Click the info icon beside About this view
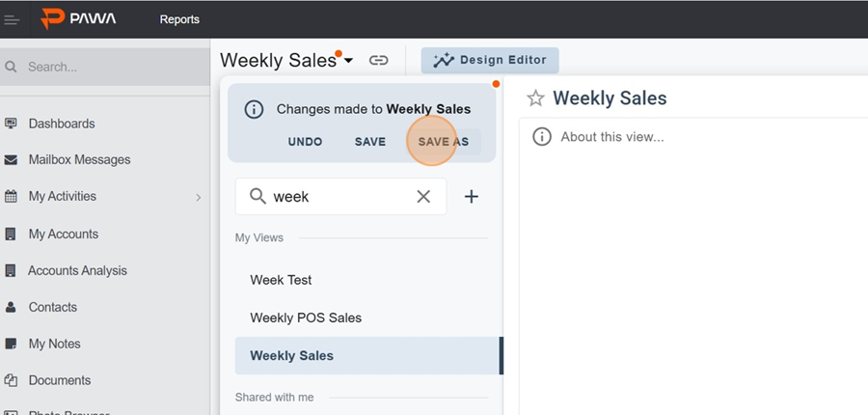Screen dimensions: 868x415 pos(542,136)
